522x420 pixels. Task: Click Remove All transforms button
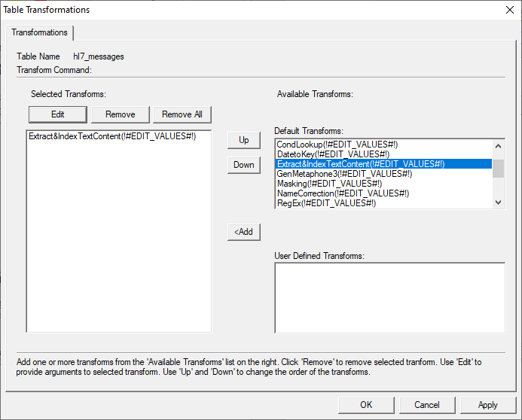click(182, 114)
